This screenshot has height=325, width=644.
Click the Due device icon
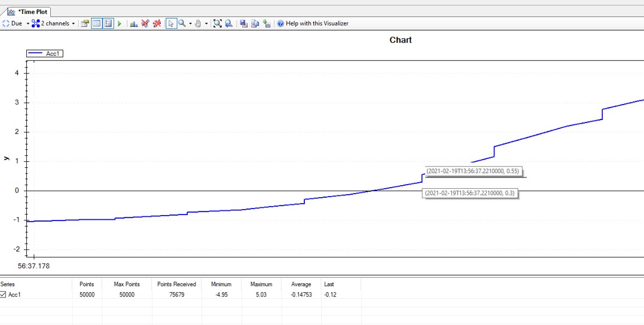[6, 23]
